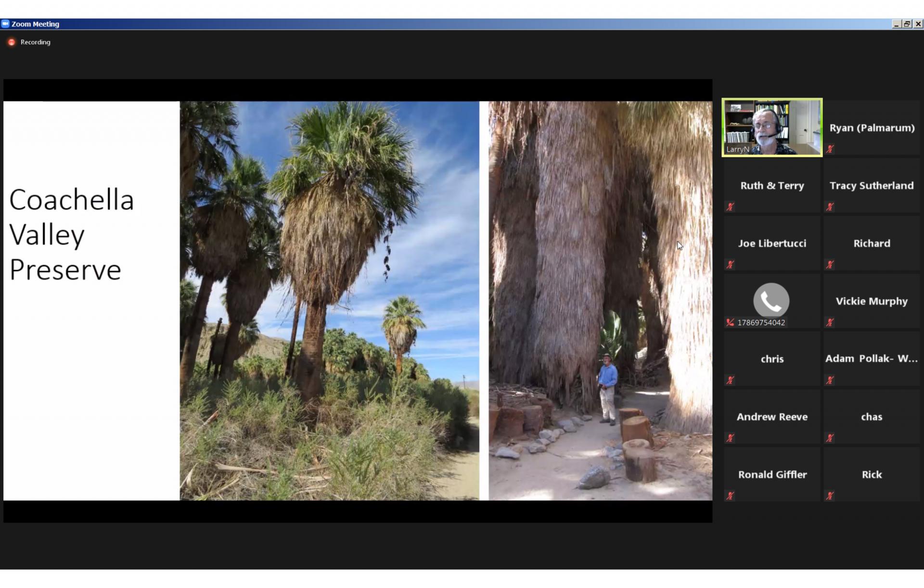
Task: Select LarryN's active video thumbnail
Action: tap(772, 128)
